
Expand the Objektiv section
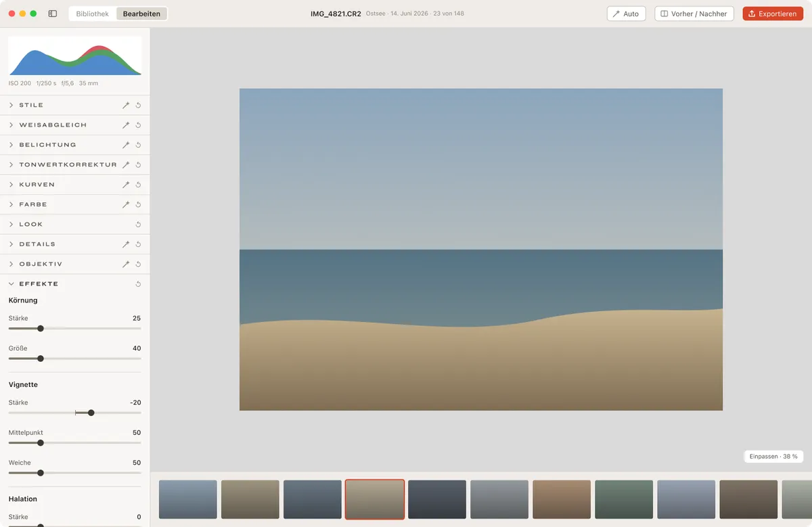[12, 264]
